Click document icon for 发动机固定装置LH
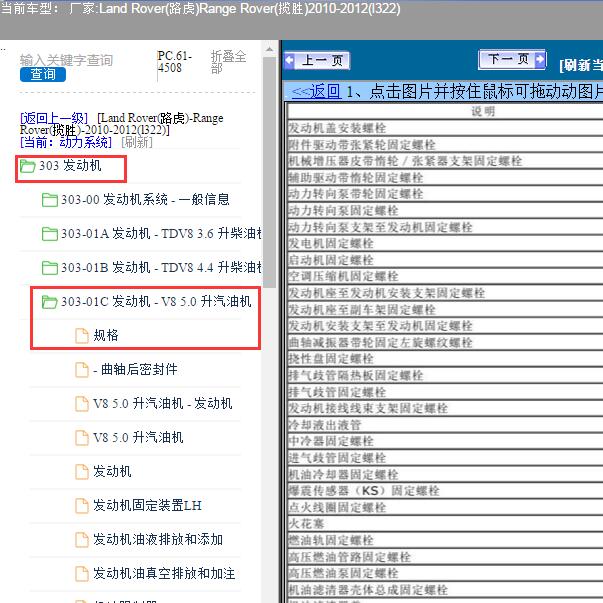Viewport: 603px width, 603px height. coord(82,506)
